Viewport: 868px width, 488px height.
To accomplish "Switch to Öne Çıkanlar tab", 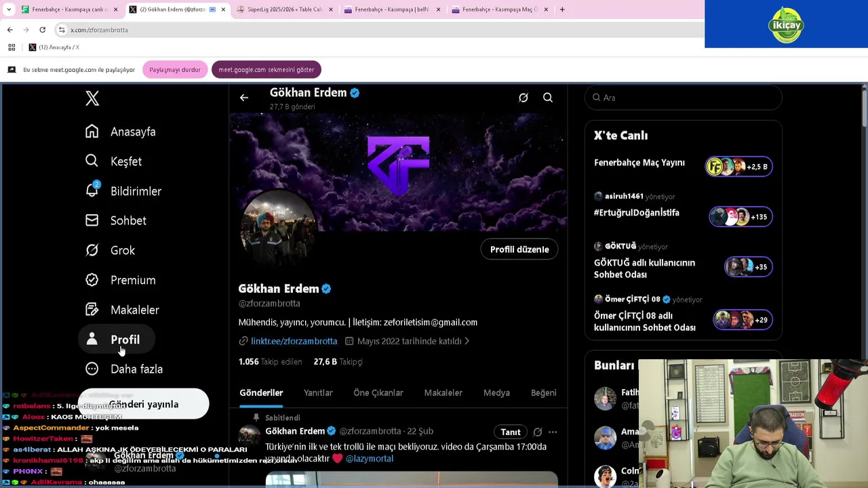I will (378, 393).
